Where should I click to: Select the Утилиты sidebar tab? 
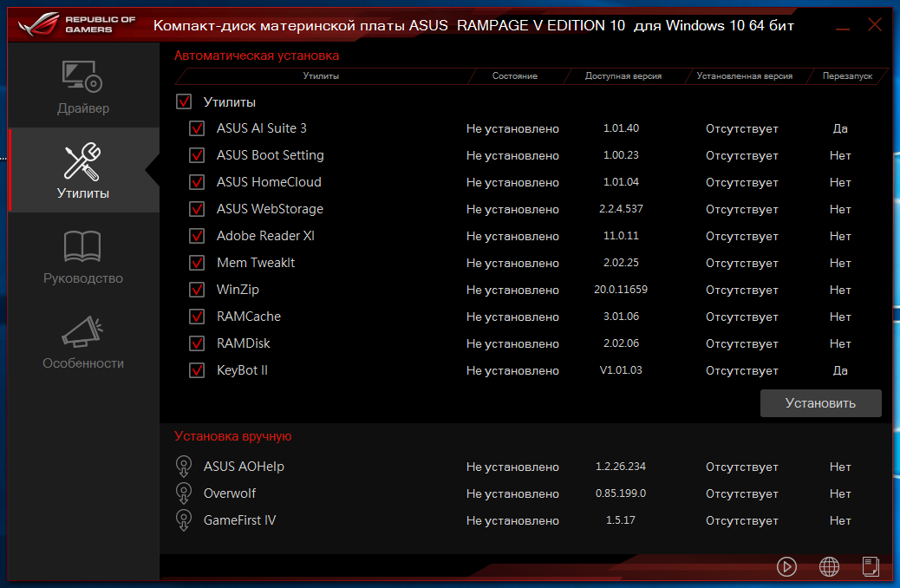[x=83, y=172]
